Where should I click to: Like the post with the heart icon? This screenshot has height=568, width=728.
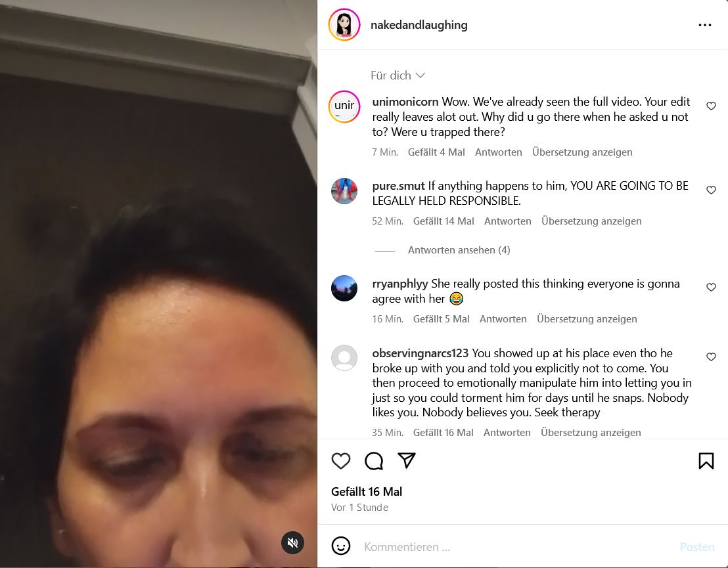pos(341,461)
